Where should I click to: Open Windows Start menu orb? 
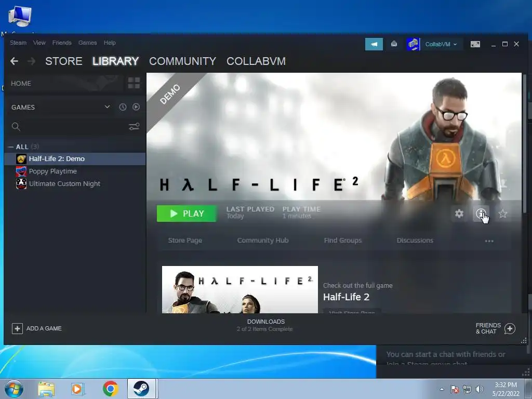pos(14,389)
